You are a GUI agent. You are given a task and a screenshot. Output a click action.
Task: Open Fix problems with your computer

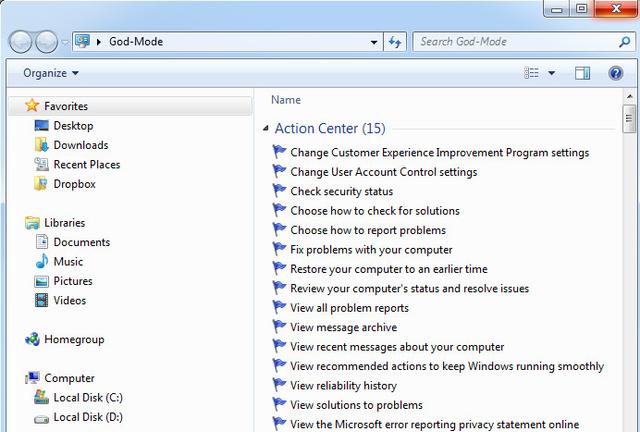click(371, 250)
